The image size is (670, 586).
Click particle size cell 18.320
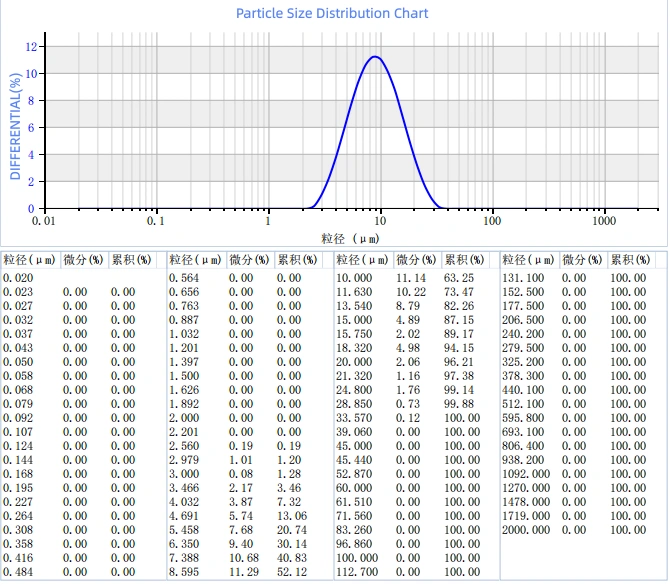pos(354,348)
